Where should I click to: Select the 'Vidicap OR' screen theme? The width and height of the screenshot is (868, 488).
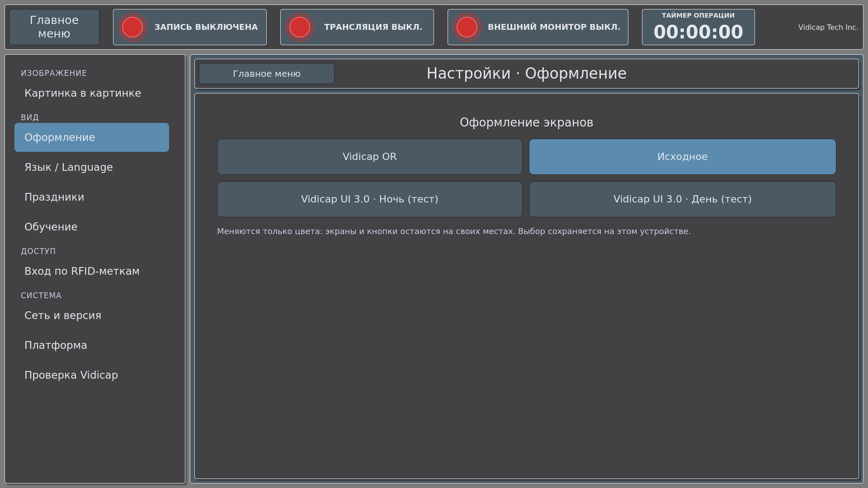(x=370, y=157)
